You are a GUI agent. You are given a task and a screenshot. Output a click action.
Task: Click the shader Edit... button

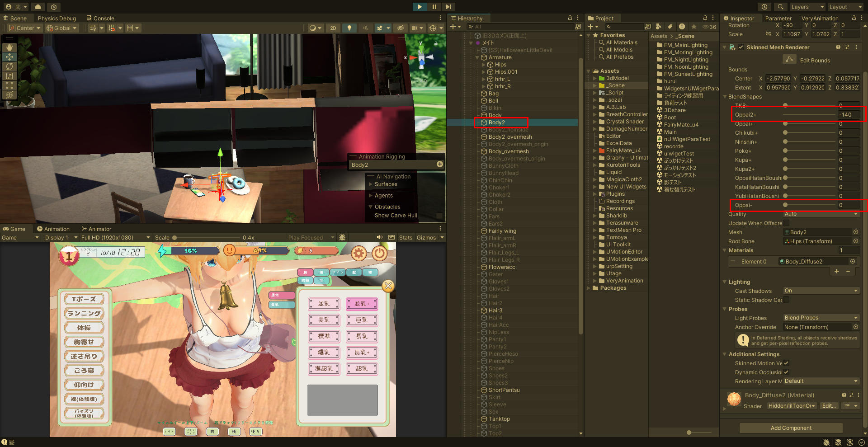[829, 406]
